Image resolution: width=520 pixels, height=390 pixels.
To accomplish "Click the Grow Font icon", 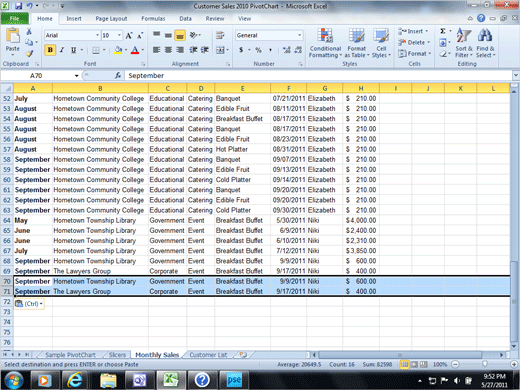I will (129, 35).
